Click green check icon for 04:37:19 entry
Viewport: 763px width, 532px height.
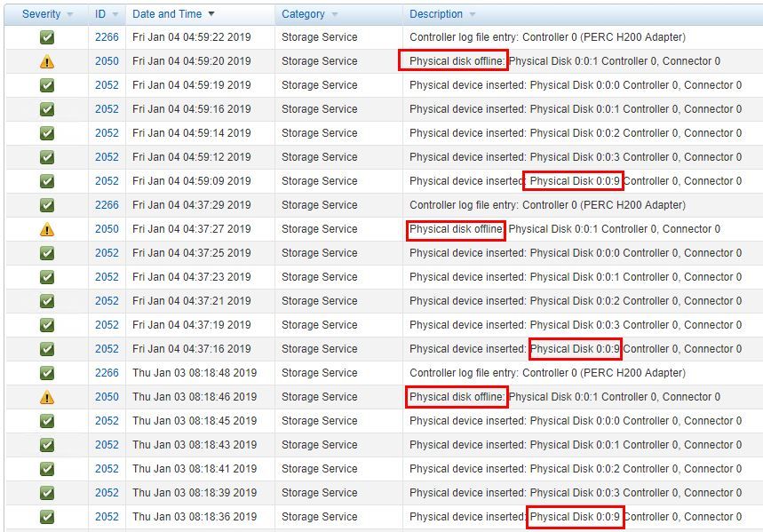tap(47, 325)
